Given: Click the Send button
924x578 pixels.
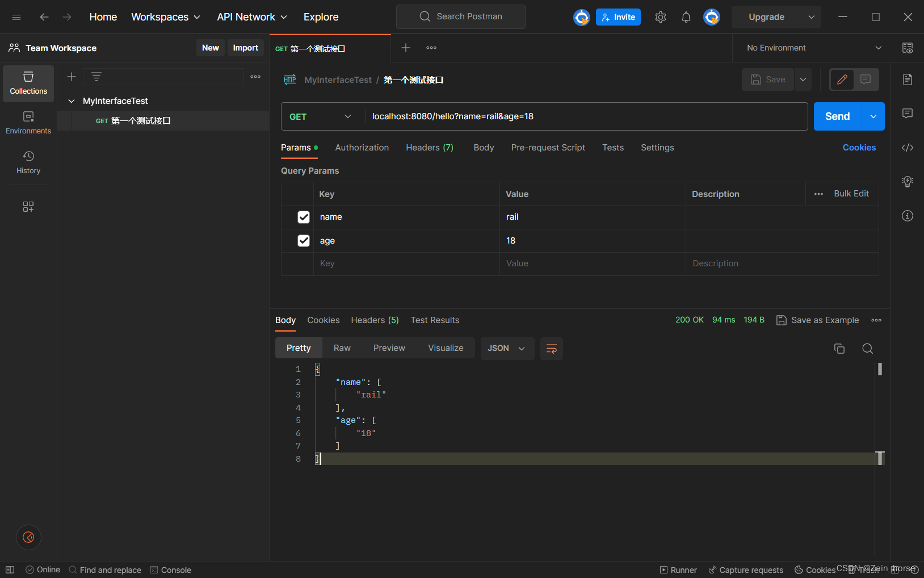Looking at the screenshot, I should coord(838,116).
